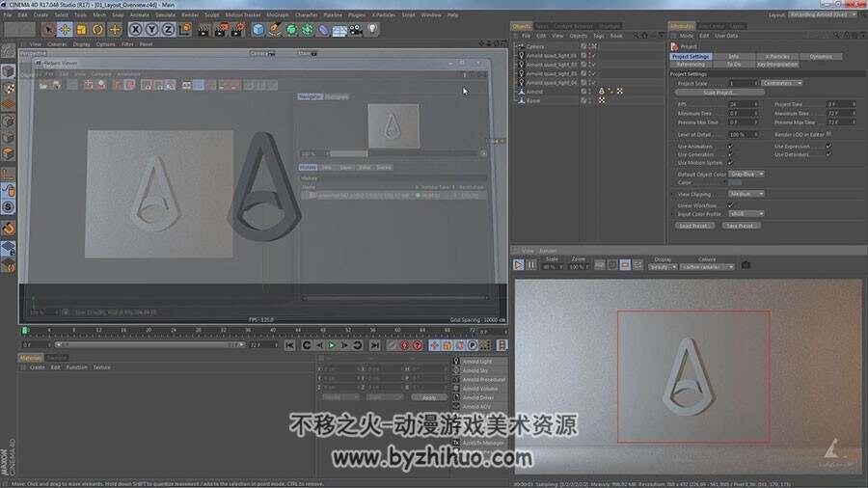
Task: Toggle Render LOD in Editor checkbox
Action: click(x=828, y=134)
